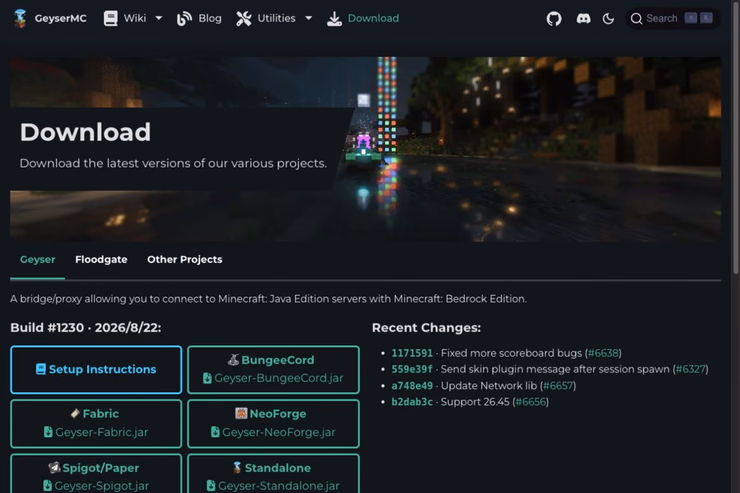Click the Standalone platform icon
This screenshot has height=493, width=740.
pos(237,467)
